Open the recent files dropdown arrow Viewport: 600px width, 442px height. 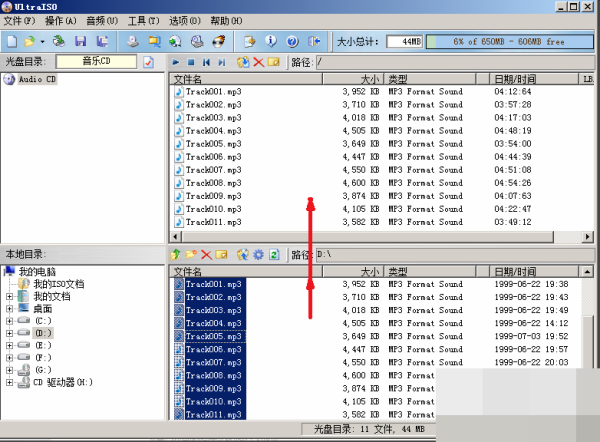click(42, 42)
